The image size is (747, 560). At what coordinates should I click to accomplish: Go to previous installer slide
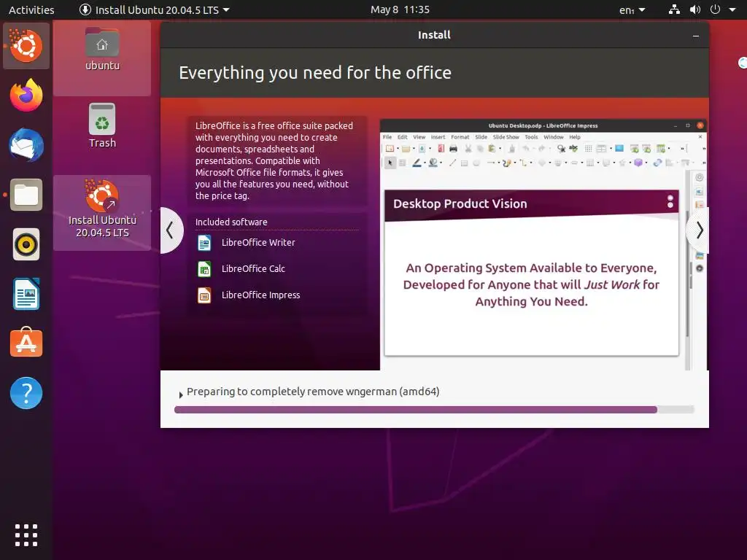click(x=170, y=230)
